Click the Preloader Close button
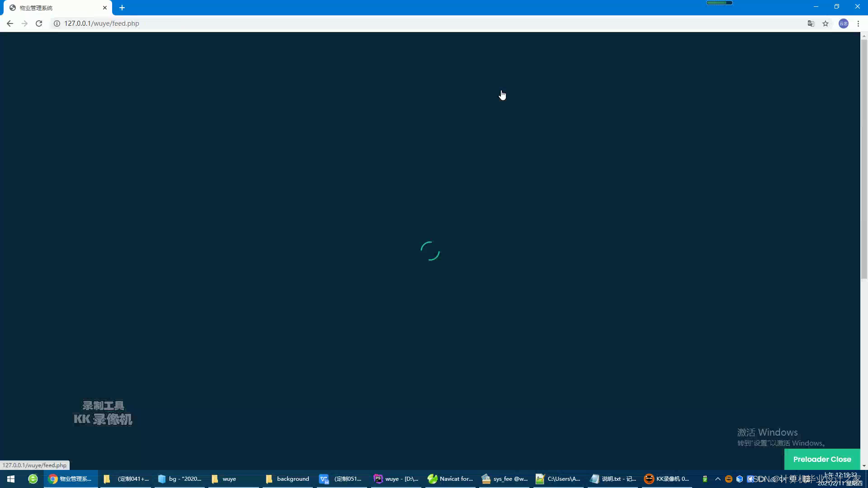The height and width of the screenshot is (488, 868). tap(822, 459)
